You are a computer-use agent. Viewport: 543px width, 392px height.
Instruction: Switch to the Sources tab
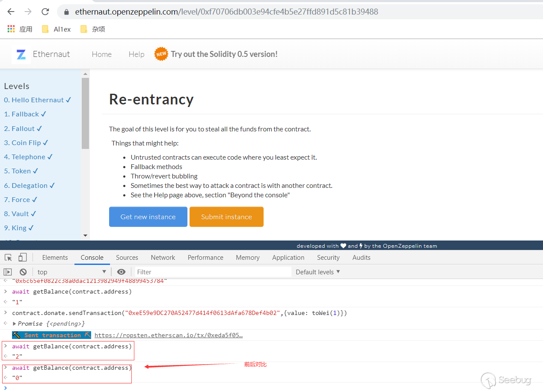[x=127, y=257]
